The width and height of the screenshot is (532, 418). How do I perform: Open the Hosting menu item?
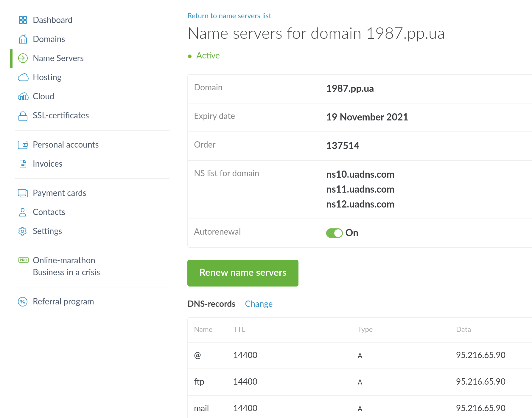47,77
